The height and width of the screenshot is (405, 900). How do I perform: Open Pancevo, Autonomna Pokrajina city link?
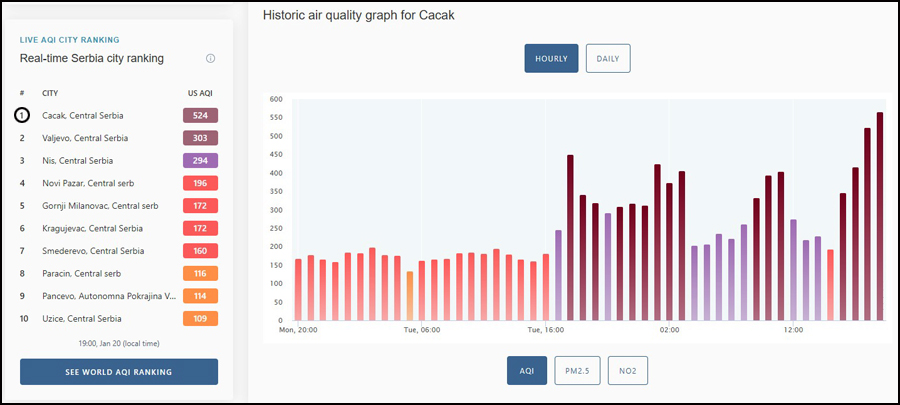pyautogui.click(x=109, y=296)
